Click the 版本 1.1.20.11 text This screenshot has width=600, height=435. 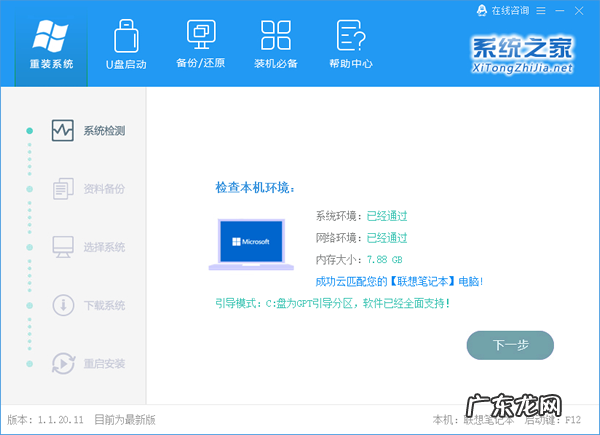point(45,420)
